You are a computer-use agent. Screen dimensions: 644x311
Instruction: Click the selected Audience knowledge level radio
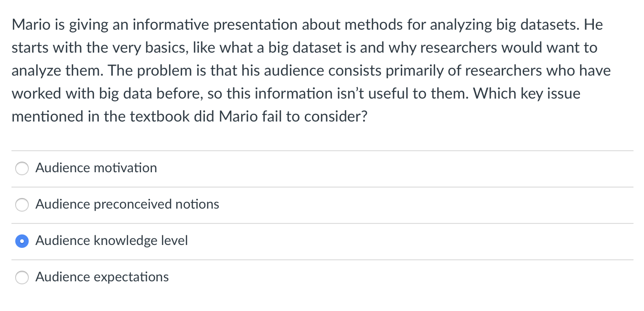click(x=22, y=241)
